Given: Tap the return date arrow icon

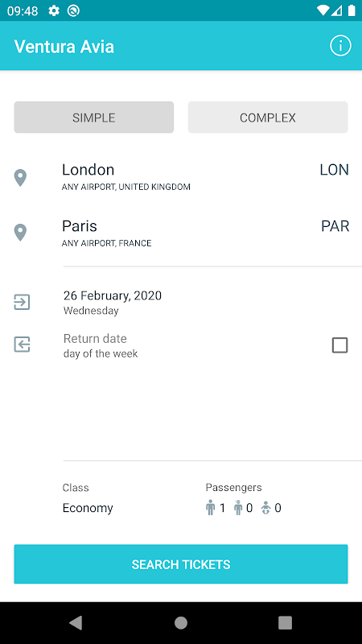Looking at the screenshot, I should (22, 345).
